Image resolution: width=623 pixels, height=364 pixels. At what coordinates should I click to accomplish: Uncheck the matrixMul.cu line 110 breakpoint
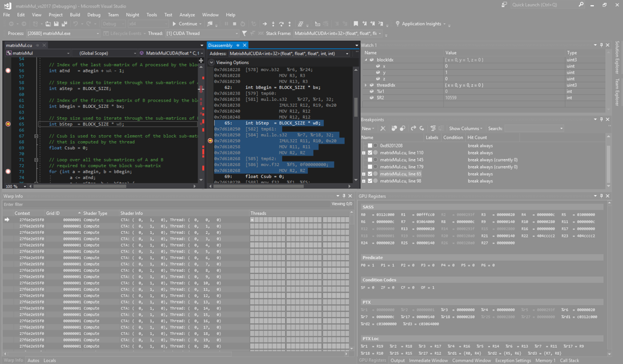tap(370, 153)
